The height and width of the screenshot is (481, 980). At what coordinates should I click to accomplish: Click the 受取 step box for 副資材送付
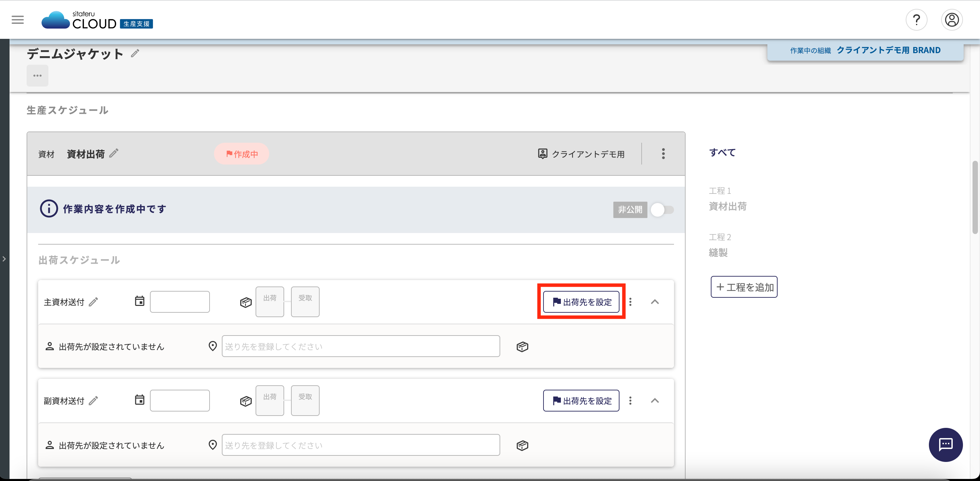pos(305,401)
